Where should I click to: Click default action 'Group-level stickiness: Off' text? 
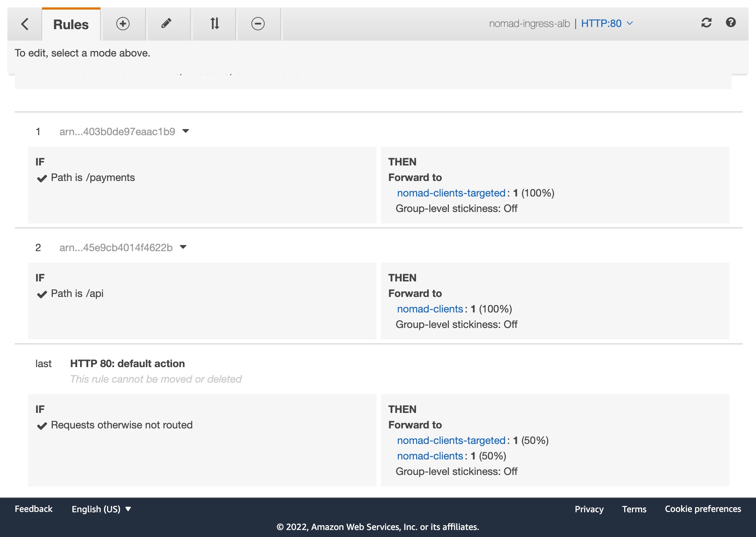[x=456, y=471]
